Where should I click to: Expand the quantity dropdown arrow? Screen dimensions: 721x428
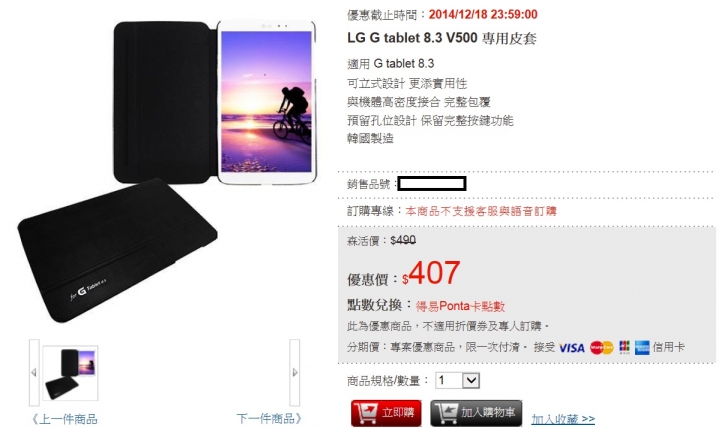[470, 380]
